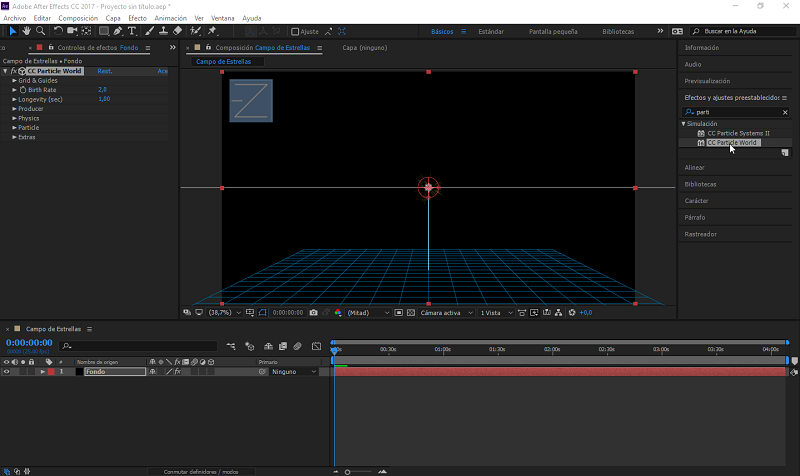Click the draft 3D icon in timeline
The image size is (800, 476).
(249, 346)
